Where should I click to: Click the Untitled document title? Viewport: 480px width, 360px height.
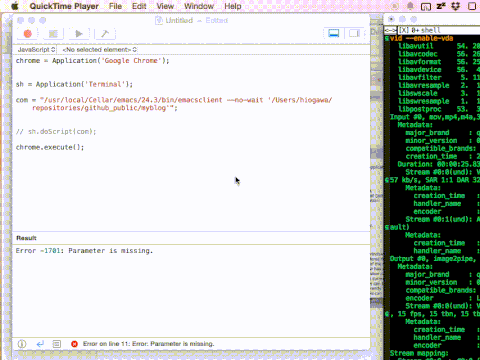[179, 21]
